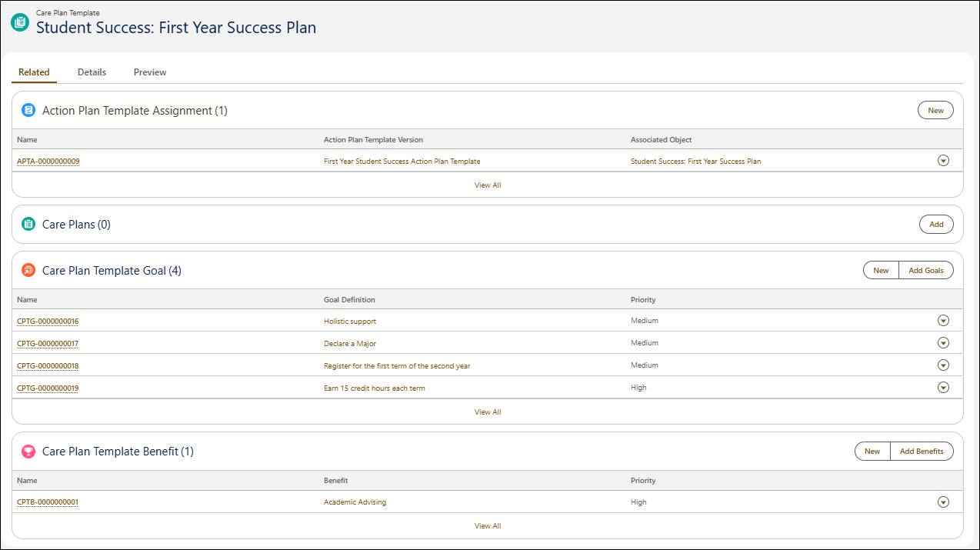The image size is (980, 550).
Task: Open row actions for APTA-0000000009
Action: pos(943,160)
